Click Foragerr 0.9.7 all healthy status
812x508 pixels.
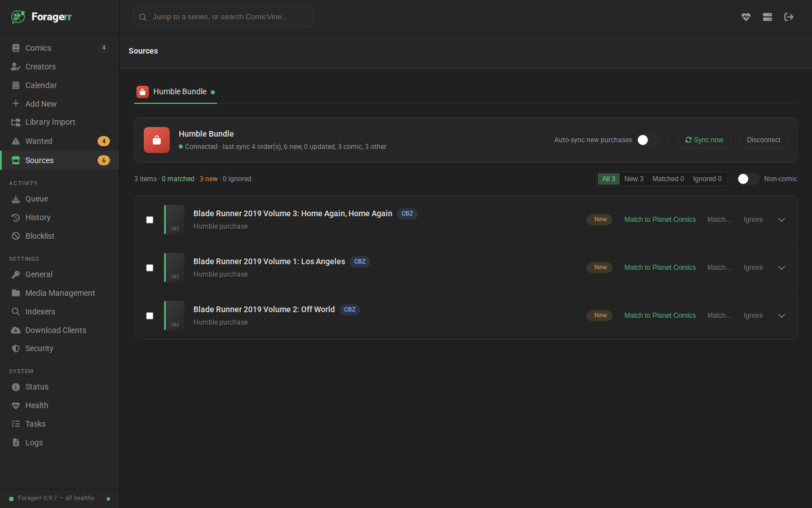[56, 498]
